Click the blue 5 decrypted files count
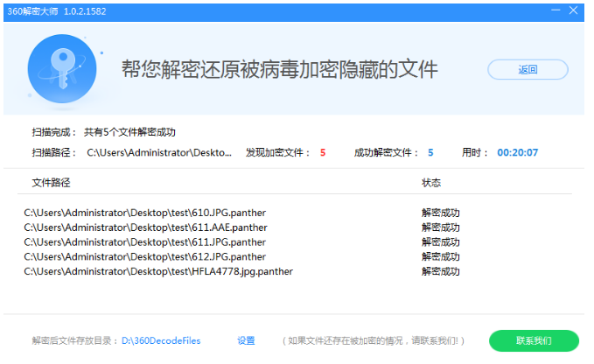 pos(430,152)
